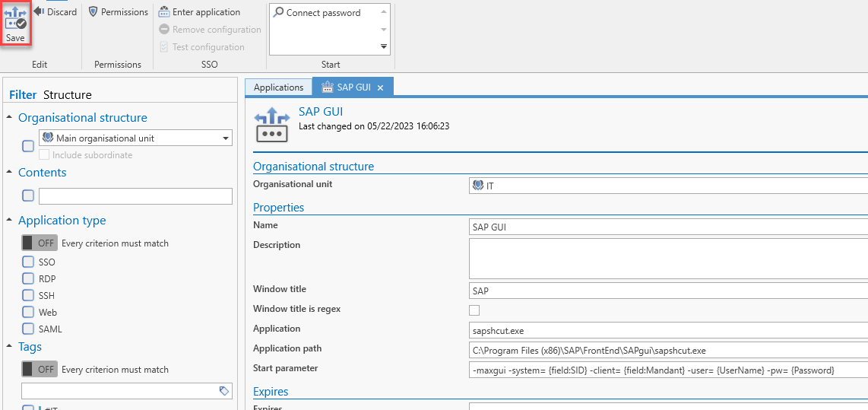This screenshot has height=410, width=868.
Task: Click the Organisational unit IT field
Action: (x=668, y=186)
